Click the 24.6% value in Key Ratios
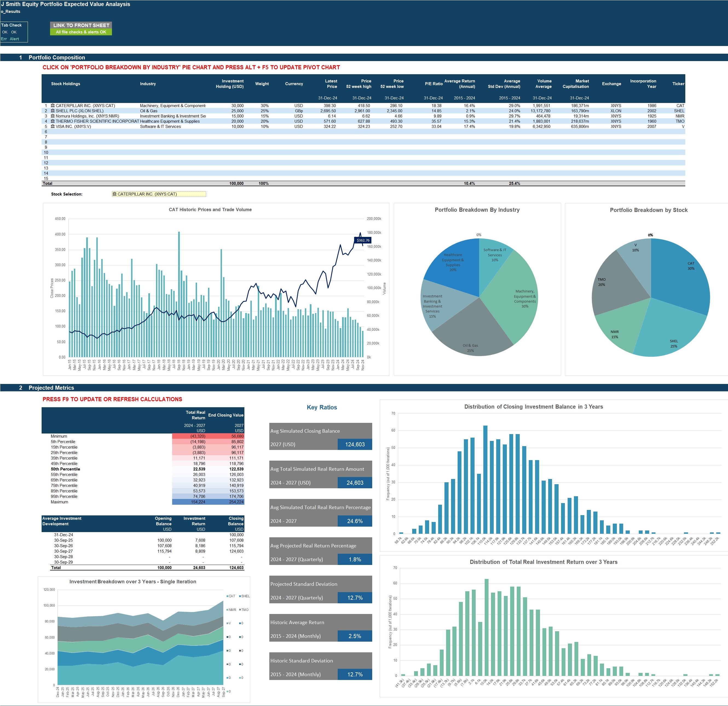 coord(355,521)
